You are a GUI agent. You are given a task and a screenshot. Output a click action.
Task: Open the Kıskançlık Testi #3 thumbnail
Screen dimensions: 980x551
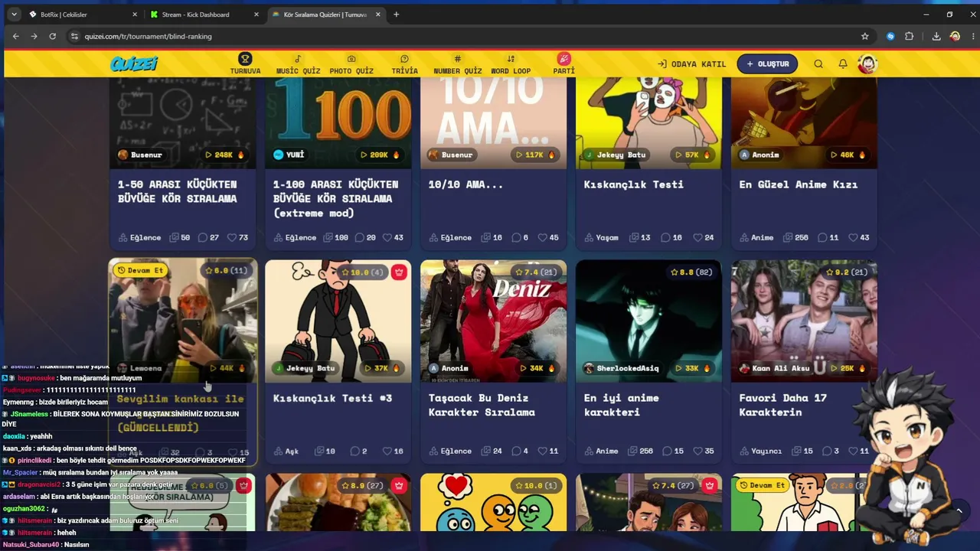point(338,321)
